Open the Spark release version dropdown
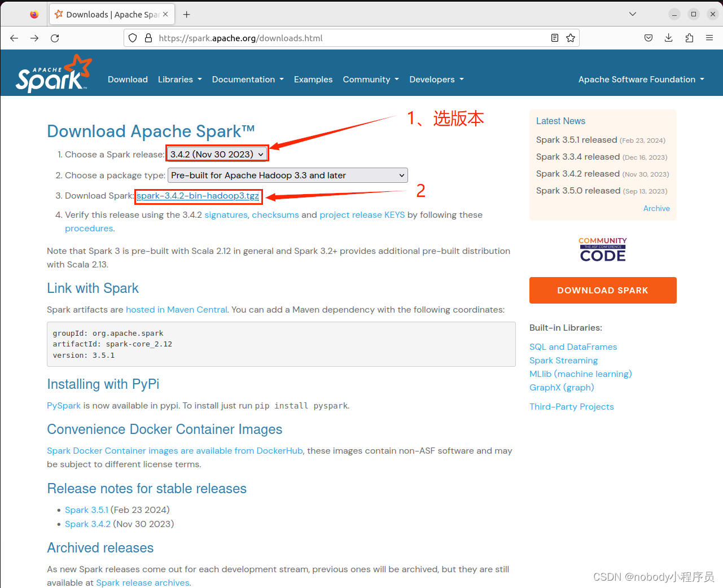The height and width of the screenshot is (588, 723). coord(217,154)
